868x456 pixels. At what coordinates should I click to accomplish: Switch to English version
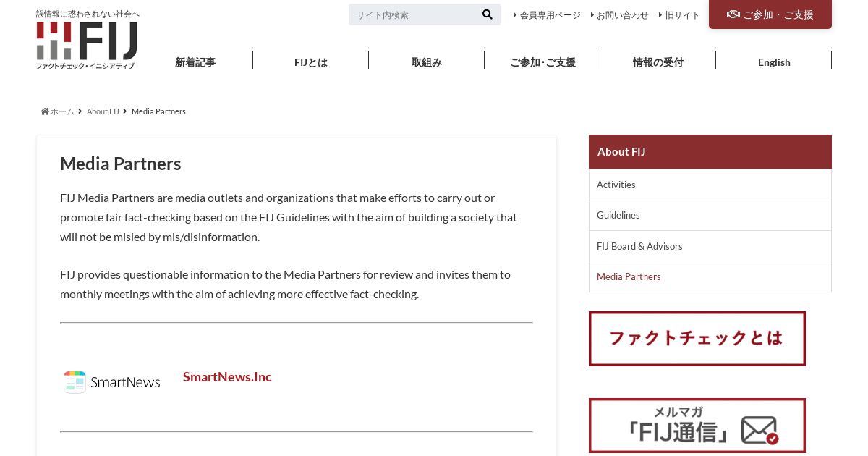(774, 62)
